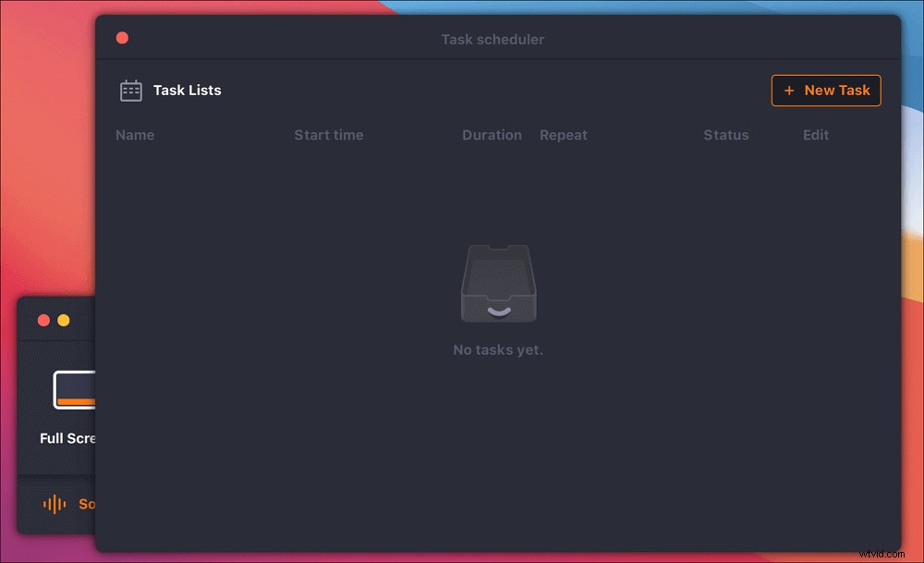Viewport: 924px width, 563px height.
Task: Click the 'Full Scre' label in recorder window
Action: pyautogui.click(x=67, y=438)
